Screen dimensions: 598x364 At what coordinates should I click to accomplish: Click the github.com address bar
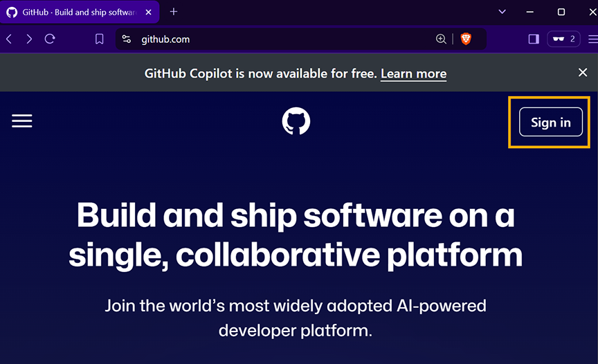click(301, 39)
